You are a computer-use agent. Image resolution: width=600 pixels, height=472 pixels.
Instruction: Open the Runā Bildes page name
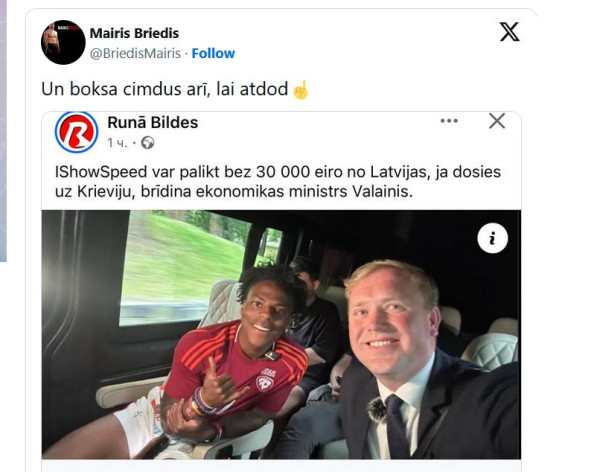[x=153, y=122]
